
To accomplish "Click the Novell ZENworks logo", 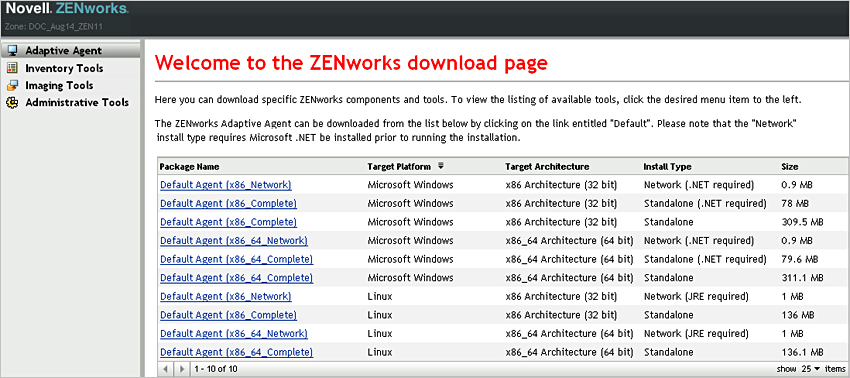I will (x=67, y=9).
